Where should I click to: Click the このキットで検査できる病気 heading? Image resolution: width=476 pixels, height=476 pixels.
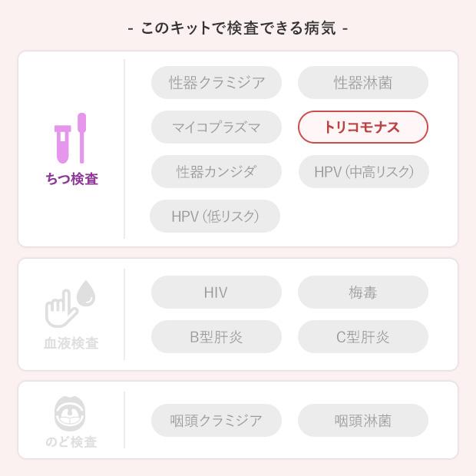coord(238,29)
